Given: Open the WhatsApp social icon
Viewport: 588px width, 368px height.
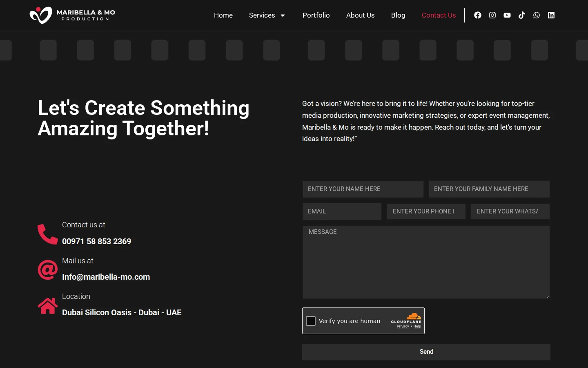Looking at the screenshot, I should 537,15.
